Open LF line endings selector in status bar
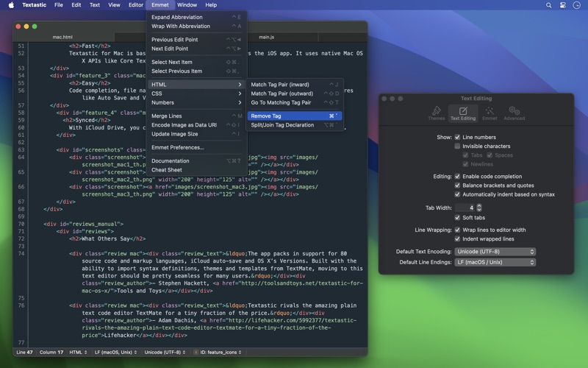Viewport: 588px width, 368px height. pyautogui.click(x=115, y=353)
